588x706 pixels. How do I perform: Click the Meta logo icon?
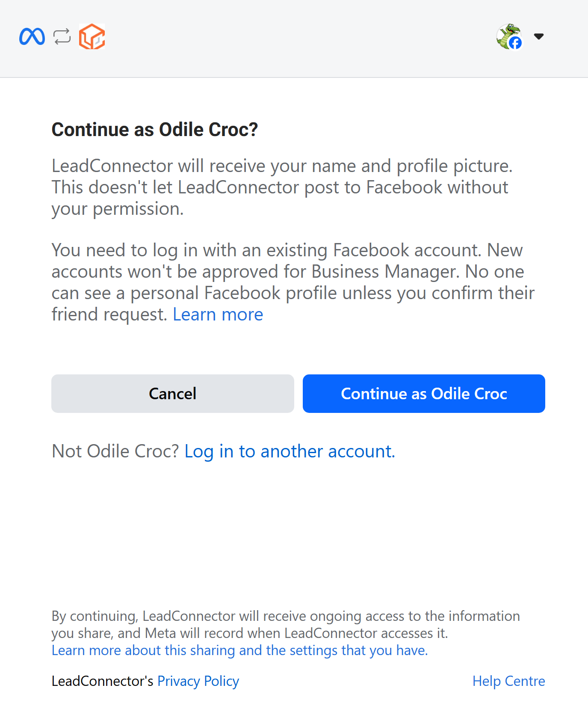(x=32, y=37)
